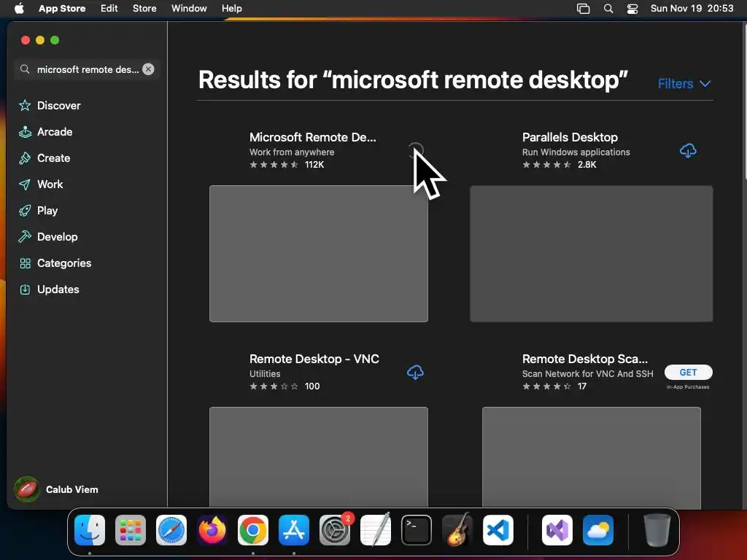Launch Safari from the Dock
The height and width of the screenshot is (560, 747).
click(x=171, y=530)
